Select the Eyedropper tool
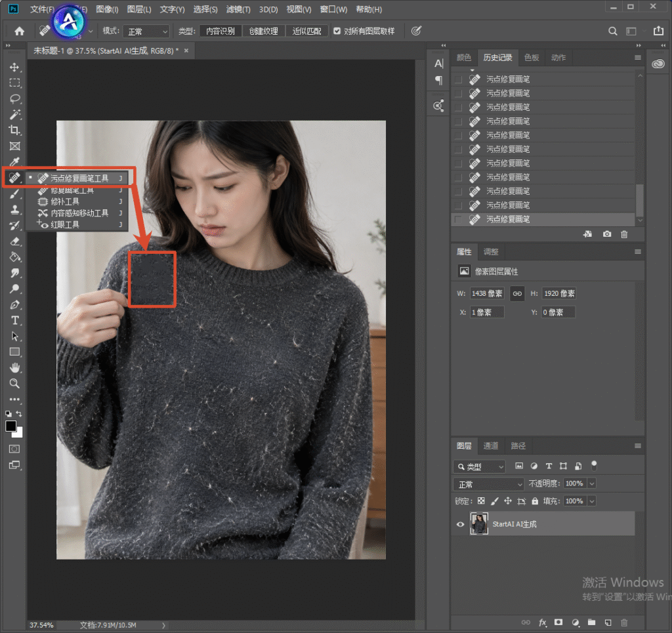Image resolution: width=672 pixels, height=633 pixels. click(15, 162)
